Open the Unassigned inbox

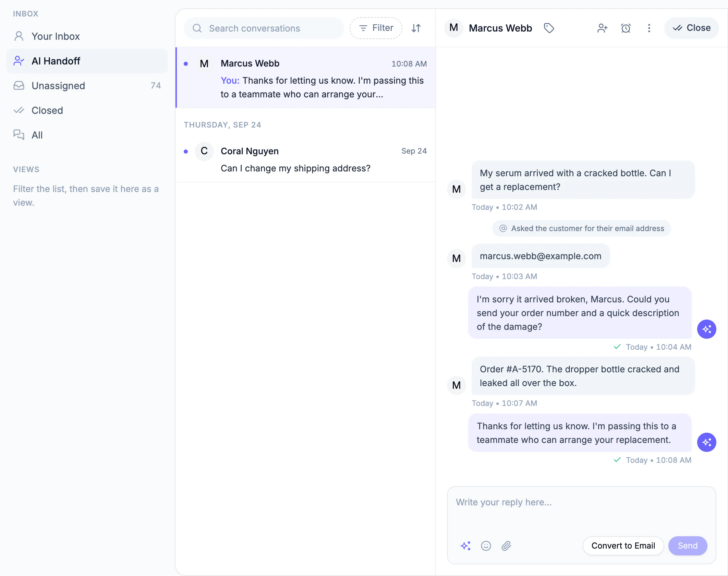(87, 86)
